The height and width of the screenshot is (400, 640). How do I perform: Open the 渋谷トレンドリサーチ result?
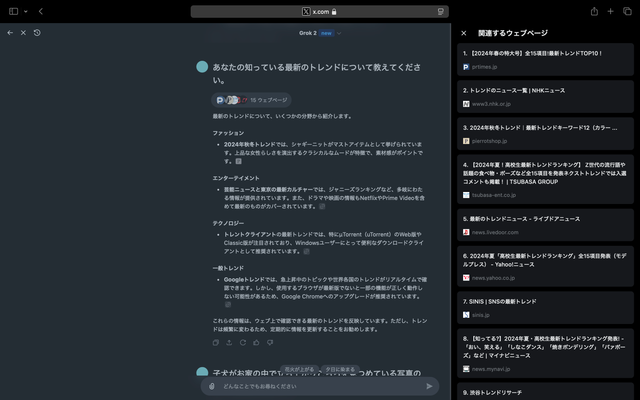pyautogui.click(x=545, y=391)
